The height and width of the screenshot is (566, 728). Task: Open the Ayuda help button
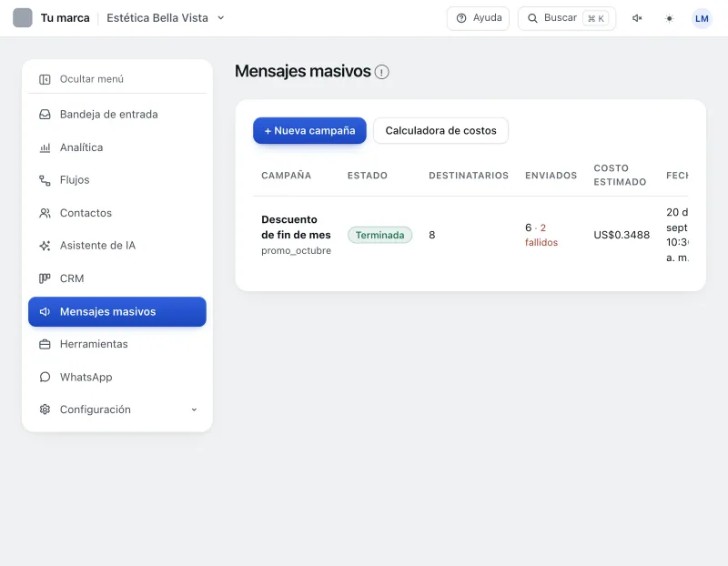click(x=478, y=18)
